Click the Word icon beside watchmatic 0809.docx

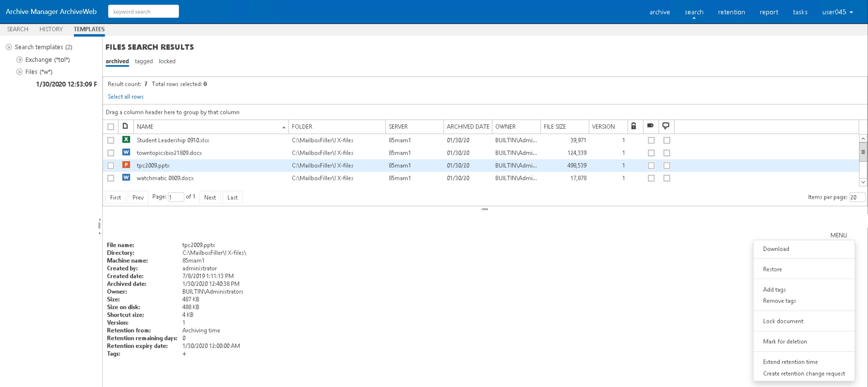point(126,178)
